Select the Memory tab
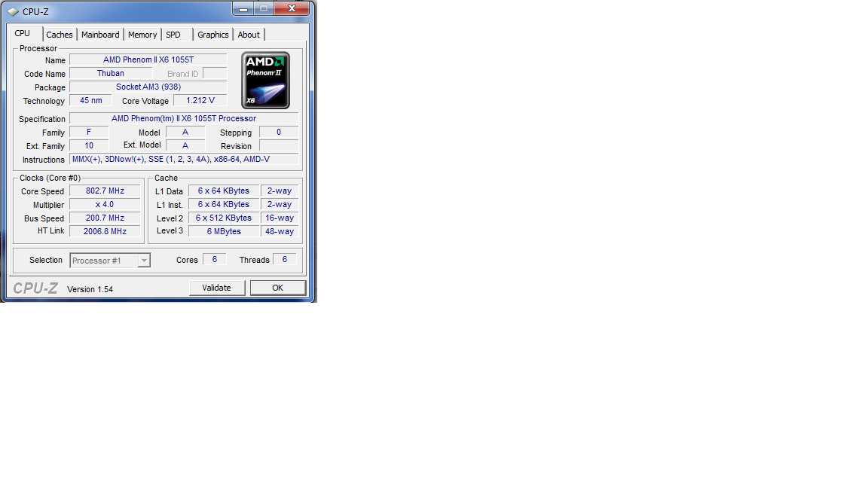 [x=142, y=35]
